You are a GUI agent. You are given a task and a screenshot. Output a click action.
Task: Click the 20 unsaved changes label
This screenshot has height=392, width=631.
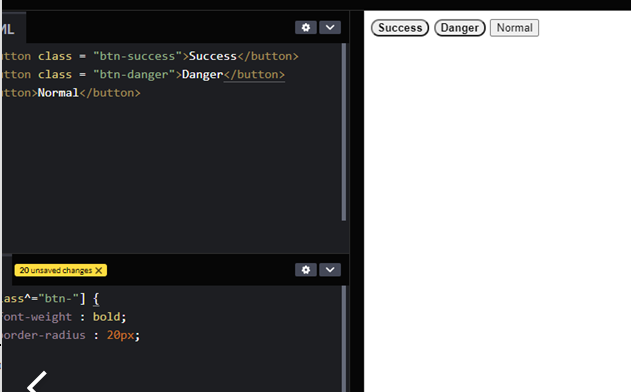click(x=56, y=270)
